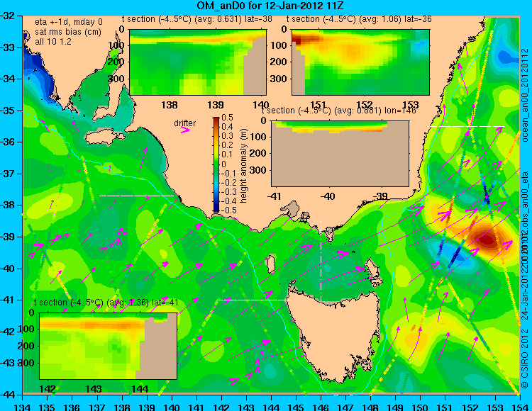Click the -42 latitude label on left axis
The height and width of the screenshot is (411, 532).
[x=8, y=332]
